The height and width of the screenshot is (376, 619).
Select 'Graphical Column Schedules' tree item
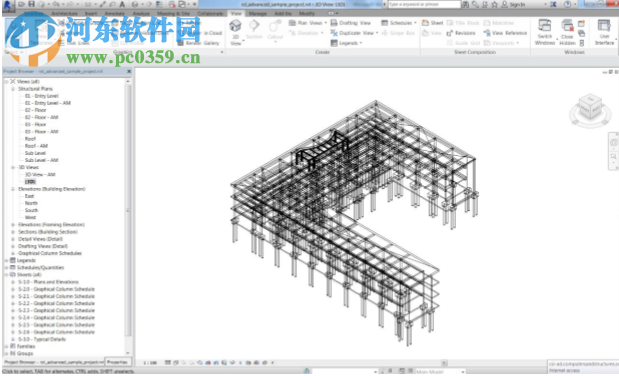tap(50, 253)
